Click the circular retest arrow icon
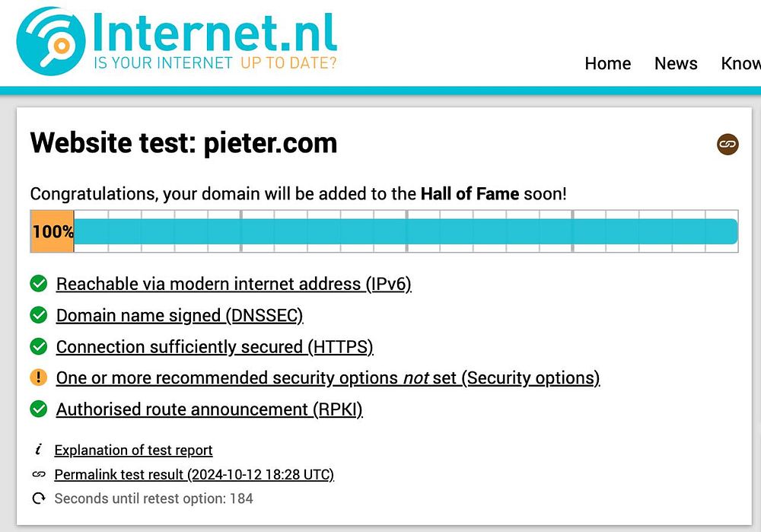 [x=38, y=498]
